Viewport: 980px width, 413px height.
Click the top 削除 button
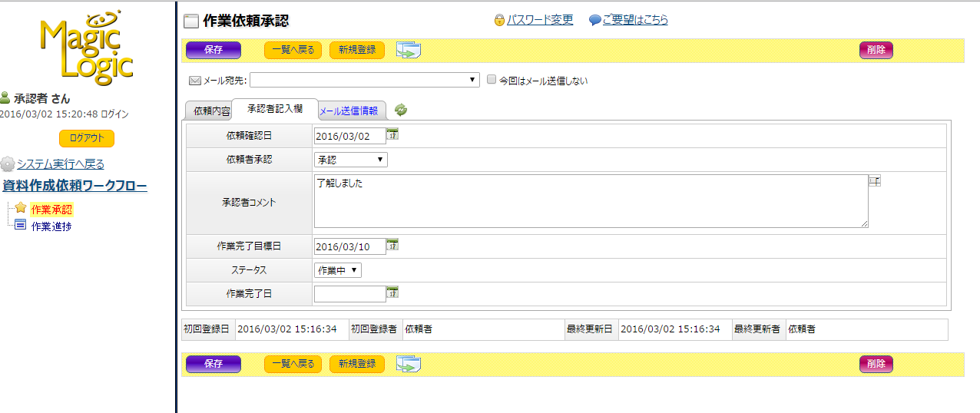(876, 50)
